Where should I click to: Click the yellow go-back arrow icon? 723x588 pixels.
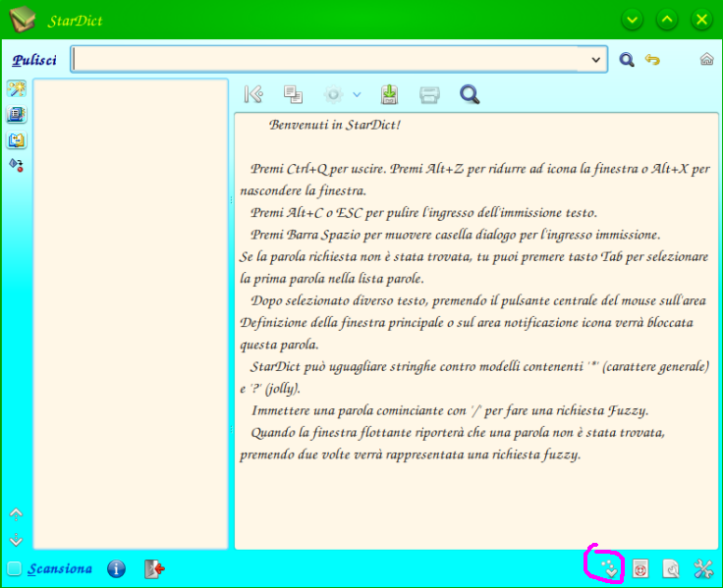click(x=652, y=60)
